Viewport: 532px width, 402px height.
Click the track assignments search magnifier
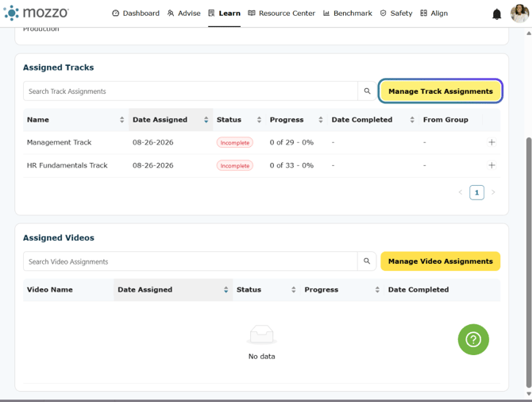367,91
